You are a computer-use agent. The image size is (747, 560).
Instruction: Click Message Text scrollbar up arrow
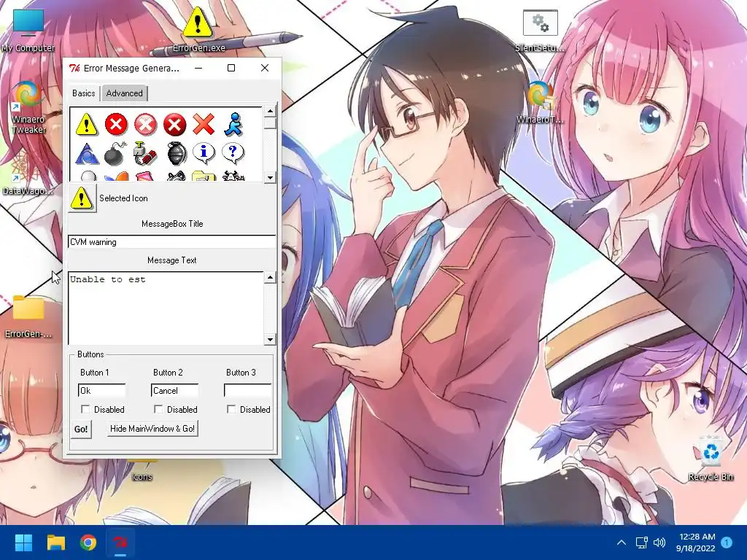coord(270,277)
